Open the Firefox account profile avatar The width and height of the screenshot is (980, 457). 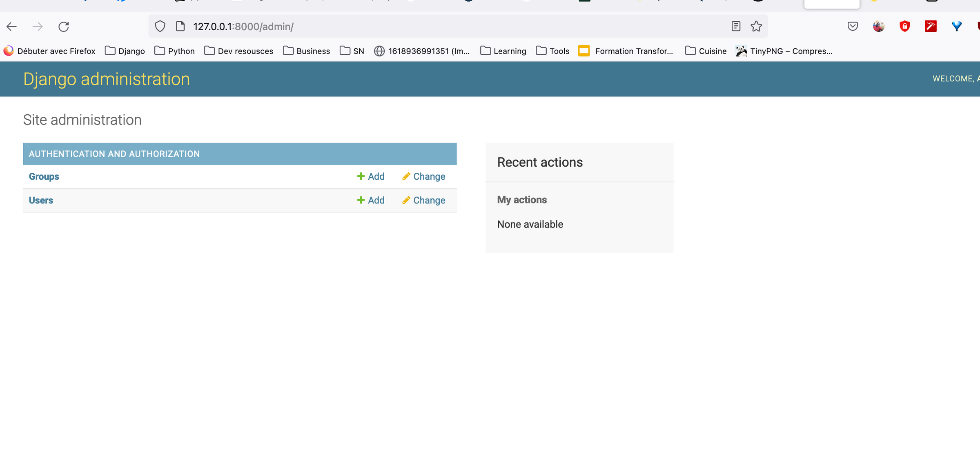pyautogui.click(x=879, y=26)
